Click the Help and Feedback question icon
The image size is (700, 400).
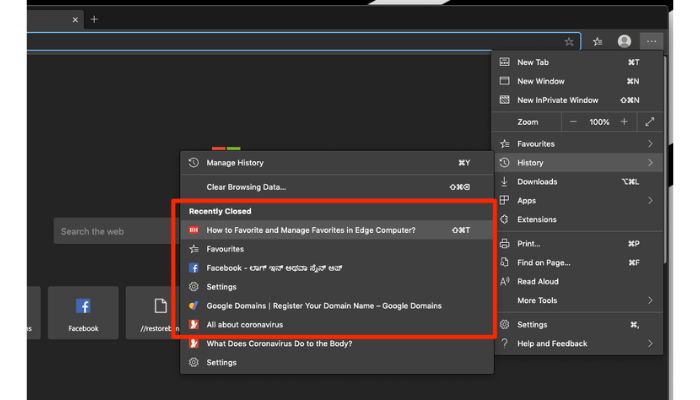[x=504, y=343]
